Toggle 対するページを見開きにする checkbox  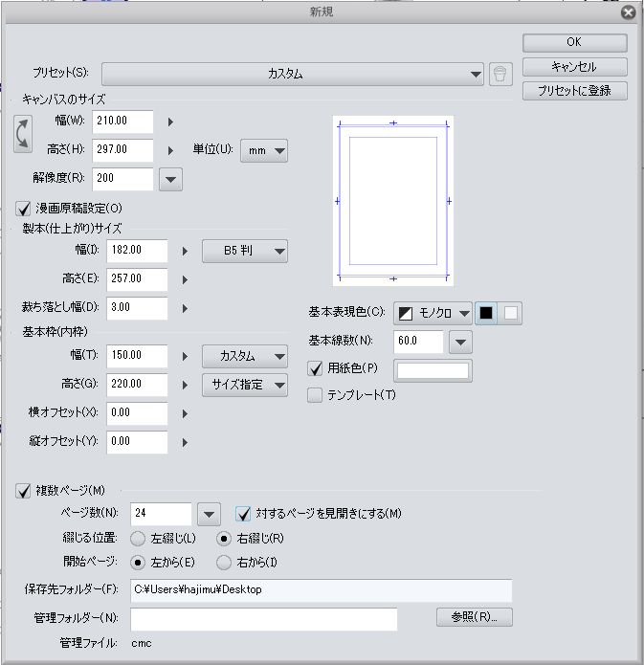click(x=243, y=514)
